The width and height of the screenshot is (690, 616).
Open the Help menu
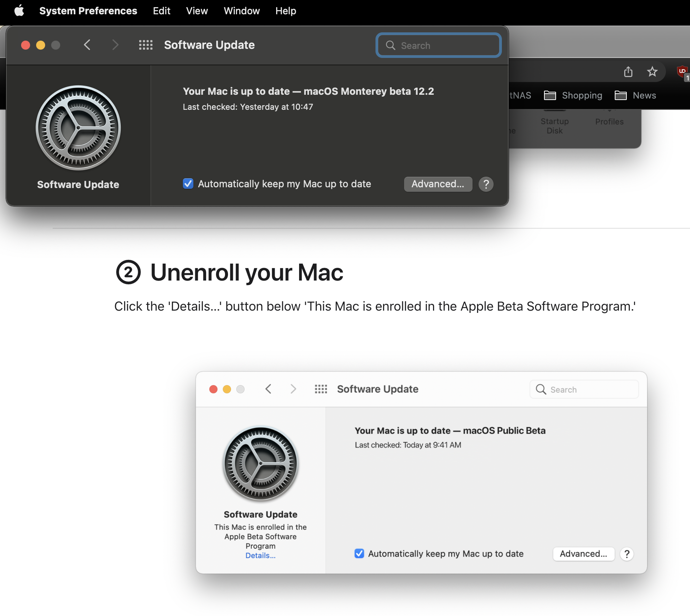tap(286, 11)
